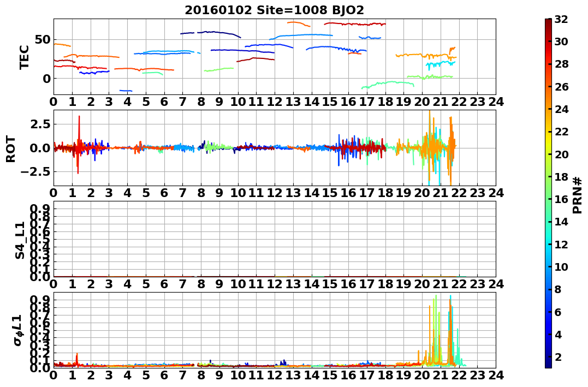Click the '0.0' tick on ROT y-axis

coord(40,148)
